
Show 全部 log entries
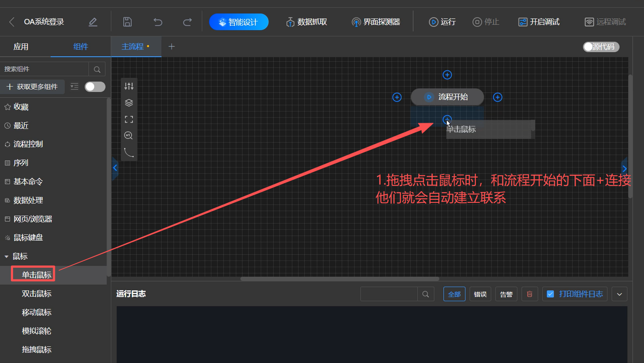(x=454, y=294)
